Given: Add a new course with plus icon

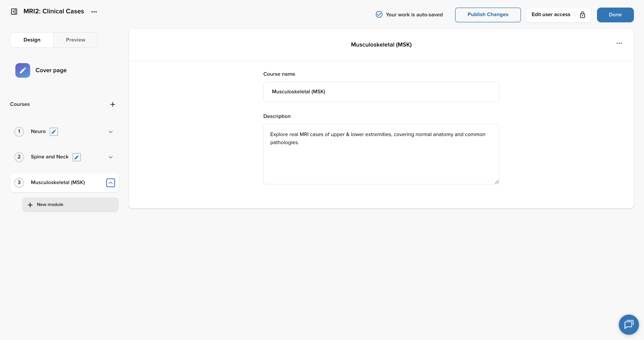Looking at the screenshot, I should 113,104.
